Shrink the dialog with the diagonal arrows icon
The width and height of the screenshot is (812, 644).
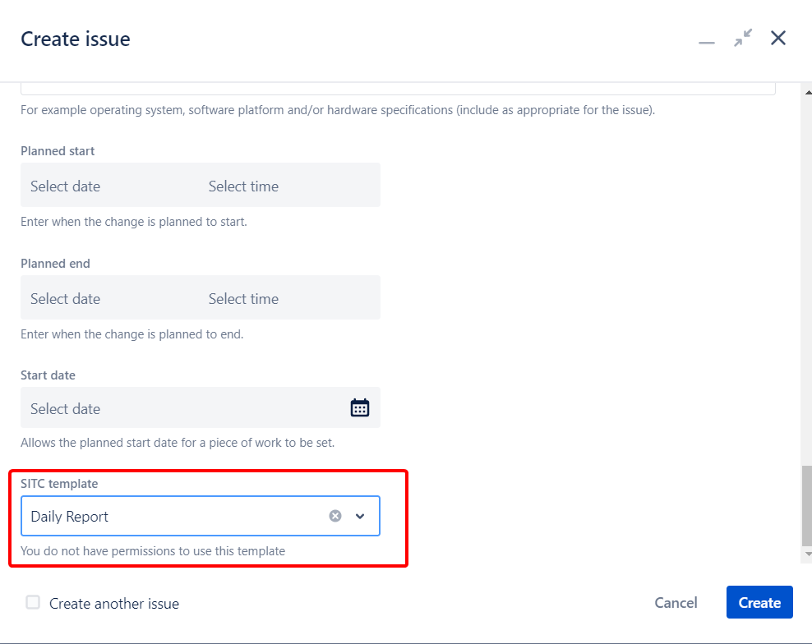point(743,38)
